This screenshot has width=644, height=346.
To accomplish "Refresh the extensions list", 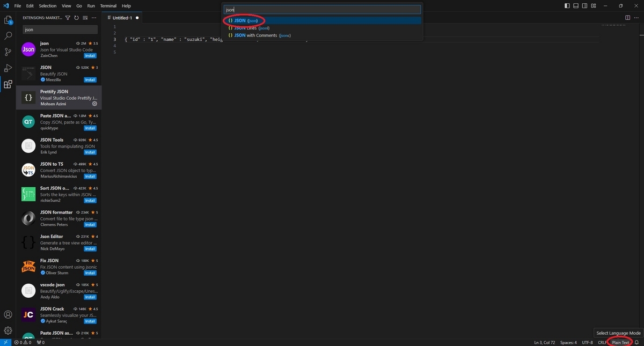I will [x=76, y=18].
